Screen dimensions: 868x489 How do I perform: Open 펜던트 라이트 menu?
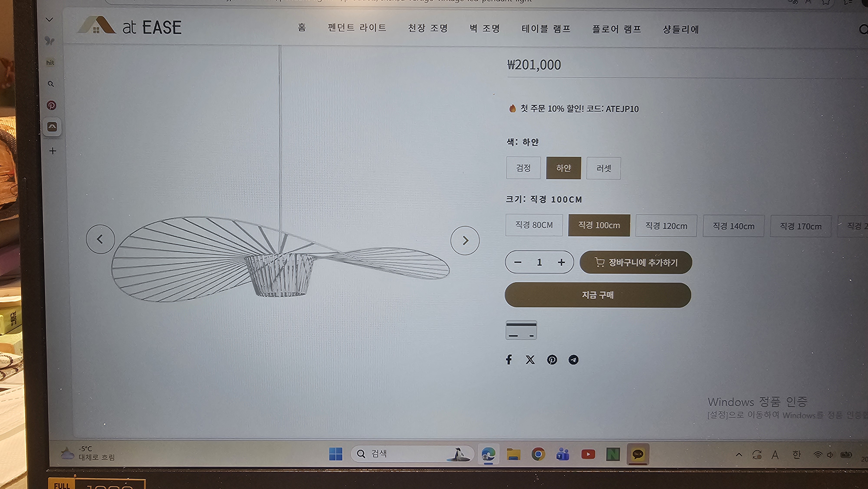(357, 28)
